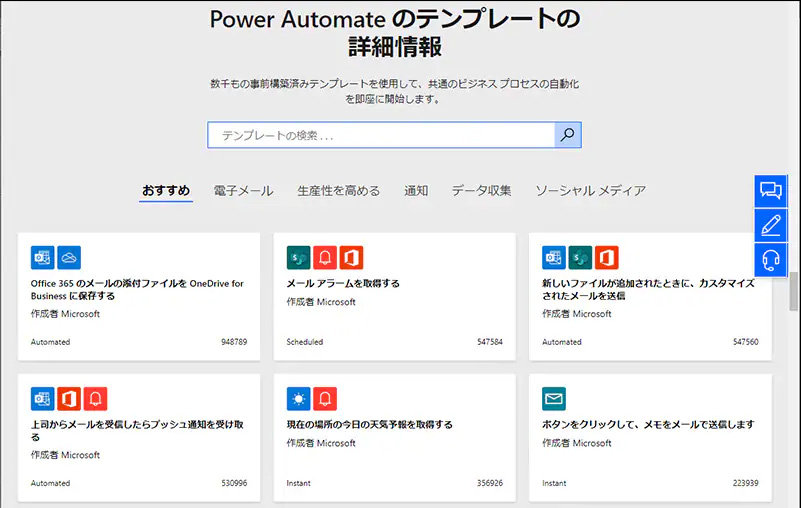The image size is (801, 508).
Task: Click the headset support side button
Action: (771, 260)
